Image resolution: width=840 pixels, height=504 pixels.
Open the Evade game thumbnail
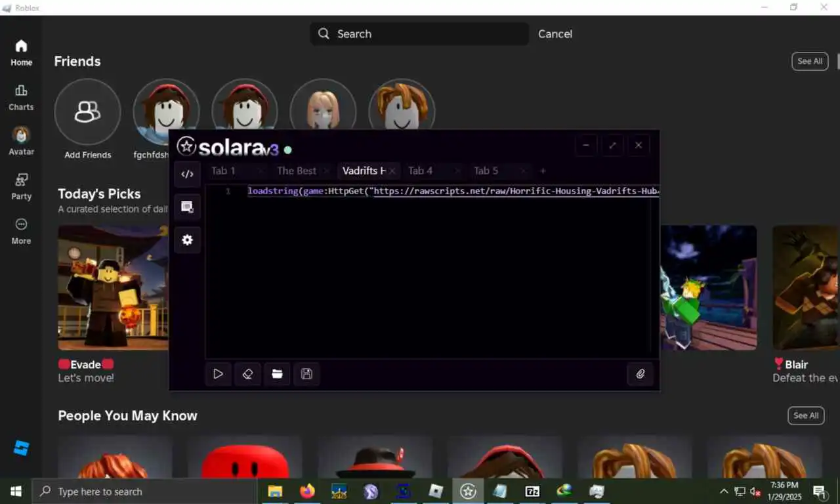[114, 287]
